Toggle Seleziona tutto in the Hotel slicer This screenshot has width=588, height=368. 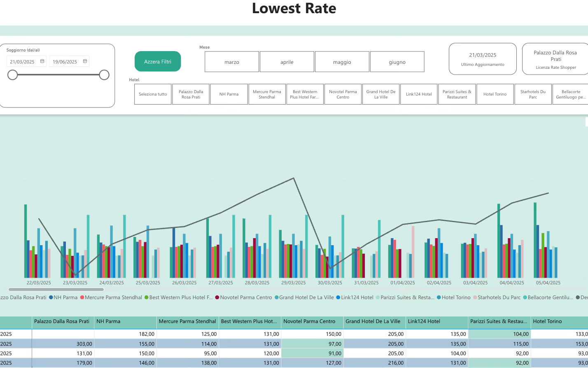click(x=153, y=94)
